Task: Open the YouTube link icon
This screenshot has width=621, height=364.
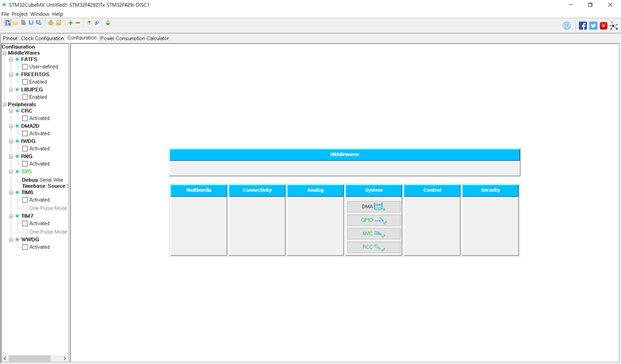Action: [x=603, y=26]
